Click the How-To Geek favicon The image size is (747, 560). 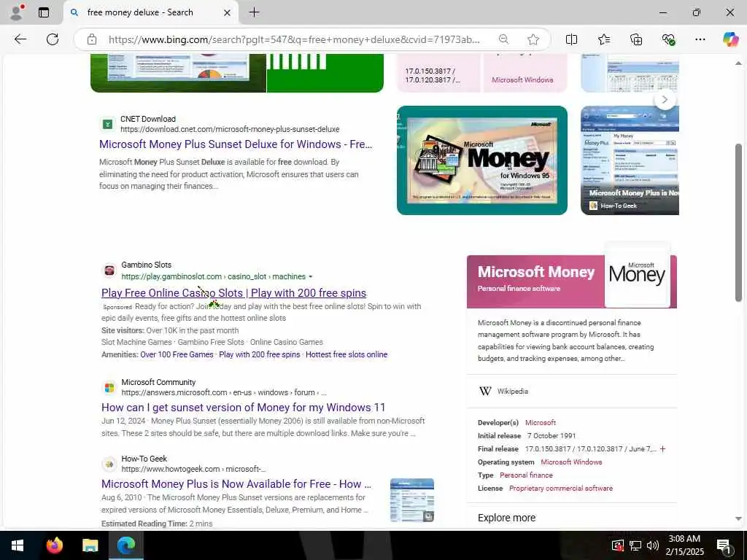(109, 464)
